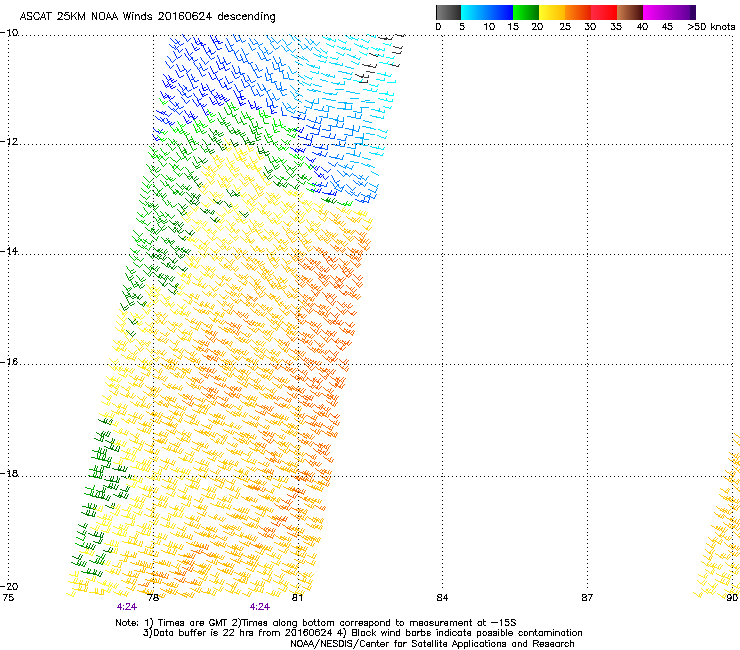The width and height of the screenshot is (740, 650).
Task: Click the orange 25-30 knots legend segment
Action: coord(578,12)
